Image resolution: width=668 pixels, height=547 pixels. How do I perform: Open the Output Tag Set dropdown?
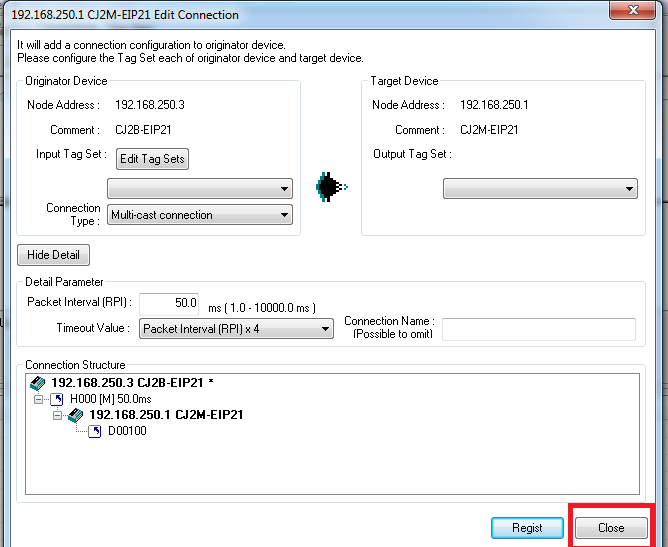click(x=540, y=189)
